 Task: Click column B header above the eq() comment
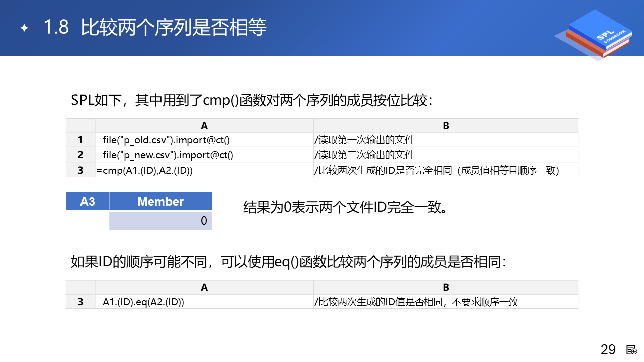(446, 287)
